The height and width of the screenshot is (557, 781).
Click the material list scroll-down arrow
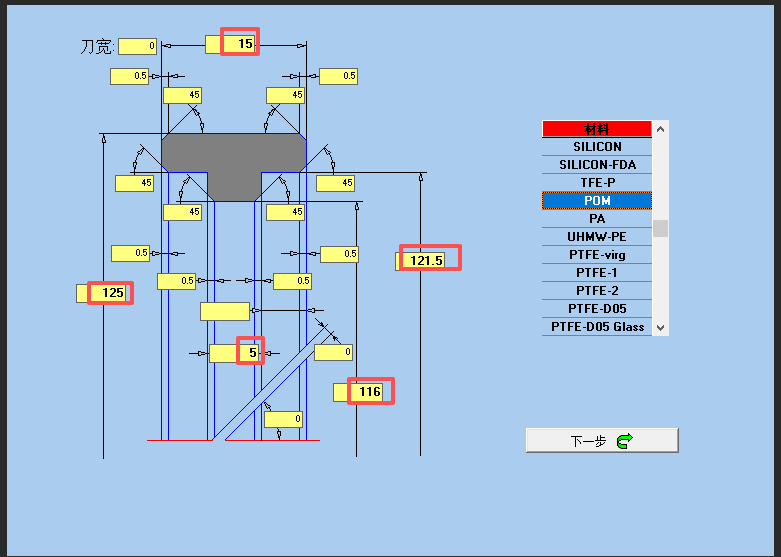click(x=660, y=327)
